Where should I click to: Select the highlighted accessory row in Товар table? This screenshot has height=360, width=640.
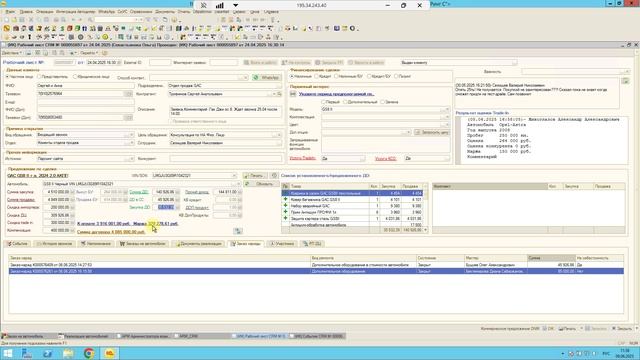(x=352, y=193)
